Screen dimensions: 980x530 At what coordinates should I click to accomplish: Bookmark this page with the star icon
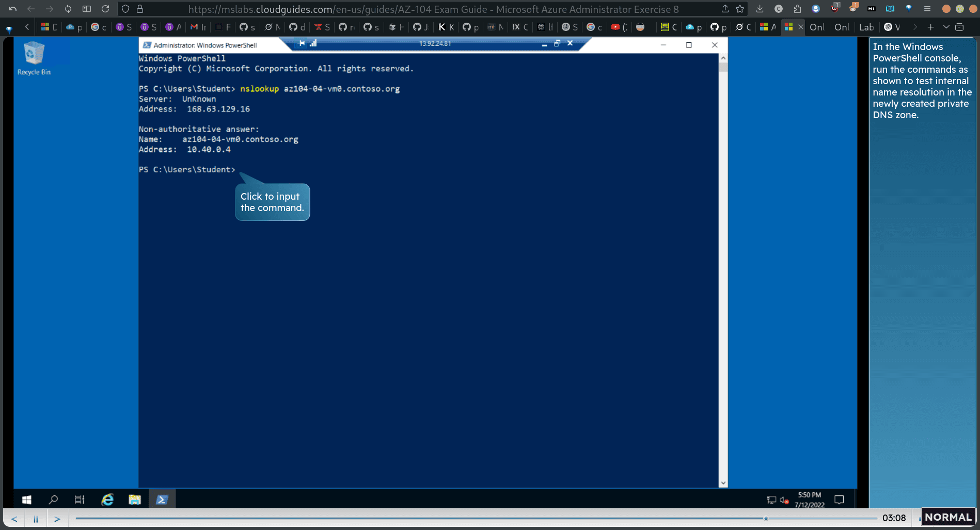(740, 9)
